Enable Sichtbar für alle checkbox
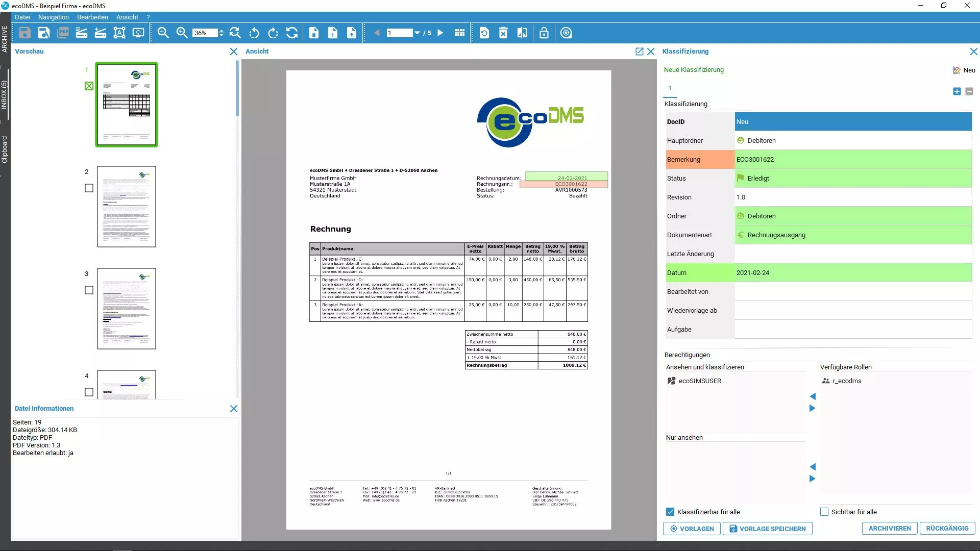The image size is (980, 551). tap(824, 512)
